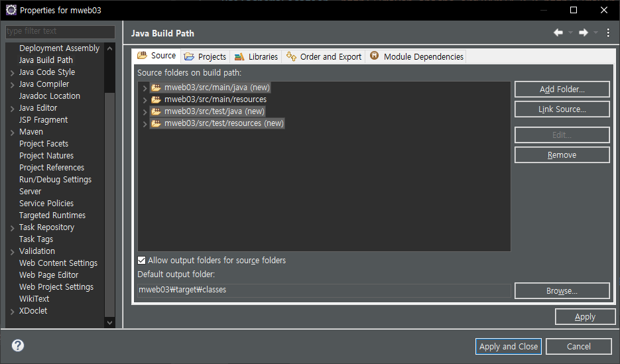
Task: Open the back history dropdown arrow
Action: [570, 32]
